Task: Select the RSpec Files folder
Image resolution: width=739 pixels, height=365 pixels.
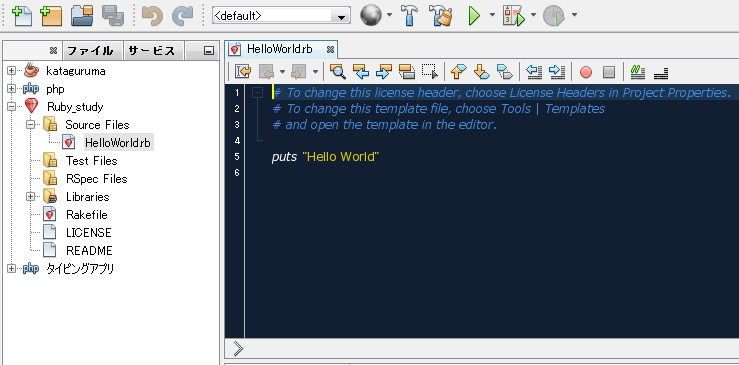Action: pyautogui.click(x=97, y=179)
